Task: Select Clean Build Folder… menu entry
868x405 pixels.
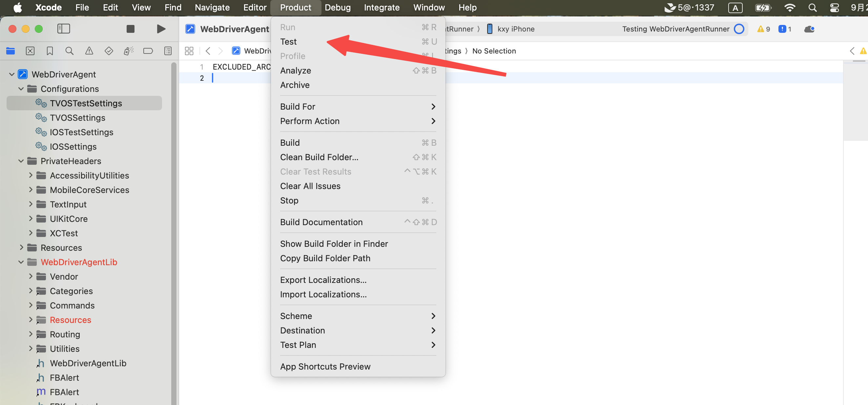Action: [x=319, y=157]
